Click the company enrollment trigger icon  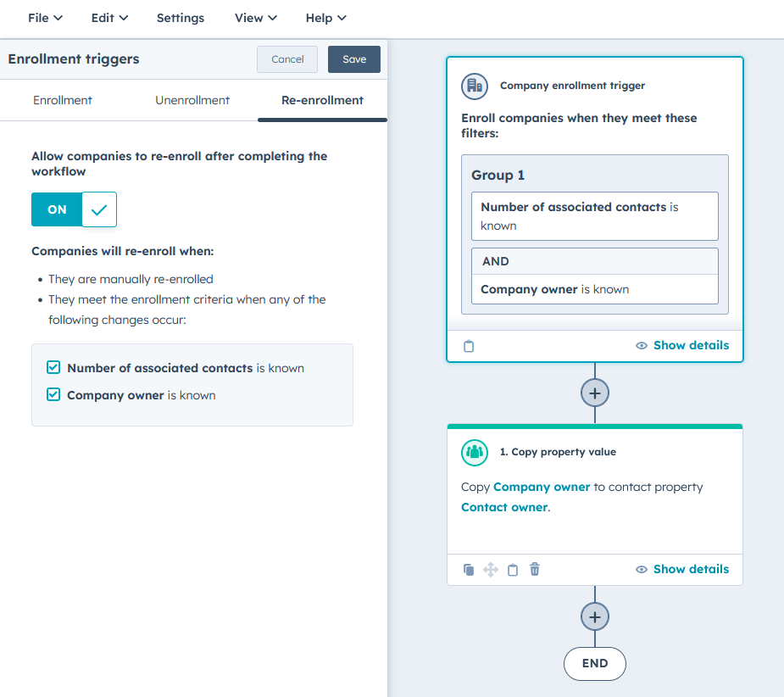474,86
